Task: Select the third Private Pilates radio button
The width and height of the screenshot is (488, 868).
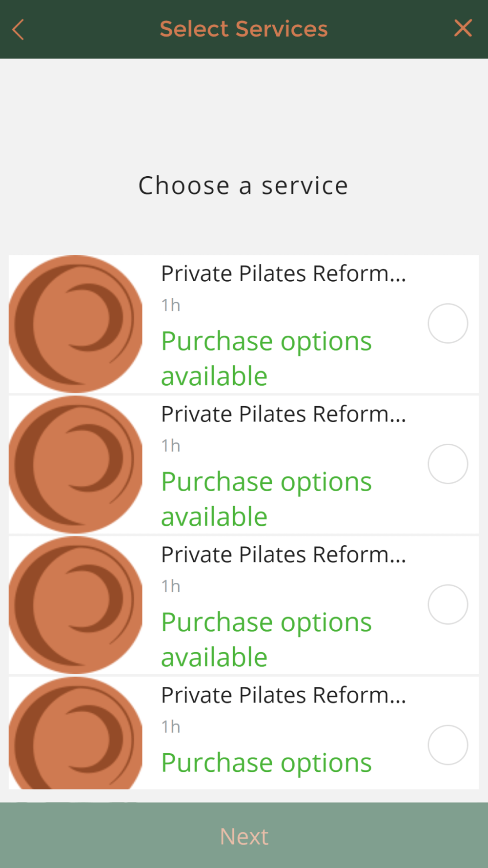Action: [448, 604]
